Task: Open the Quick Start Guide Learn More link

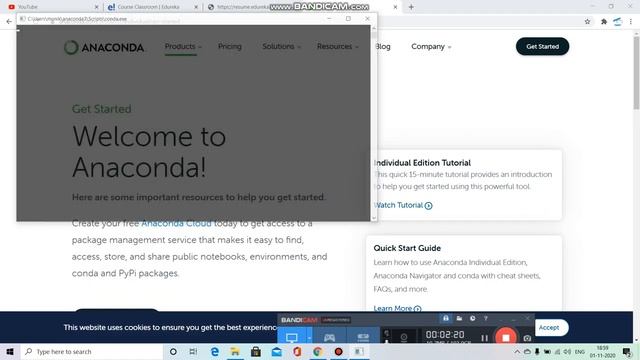Action: (398, 309)
